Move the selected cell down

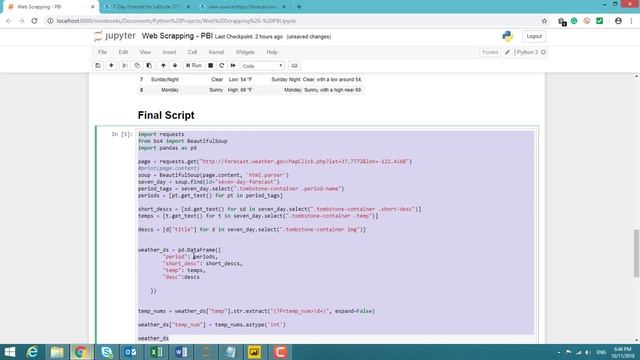(x=175, y=66)
